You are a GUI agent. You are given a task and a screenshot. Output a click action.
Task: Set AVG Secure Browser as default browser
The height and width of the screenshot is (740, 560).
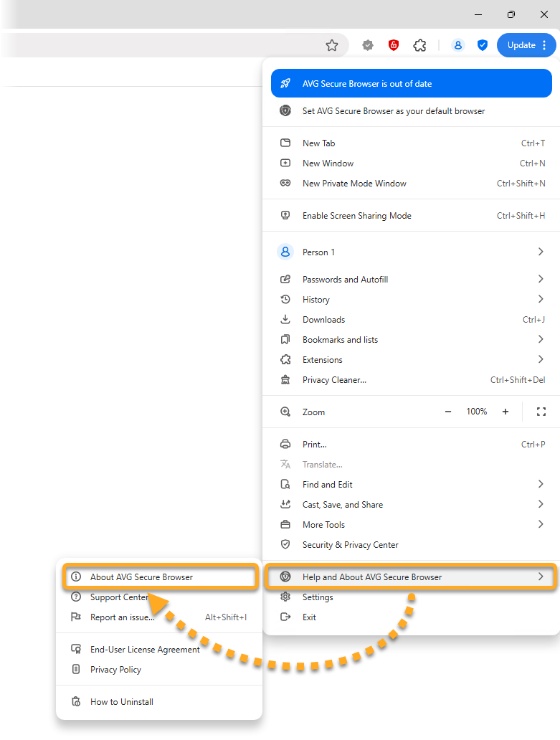tap(393, 111)
